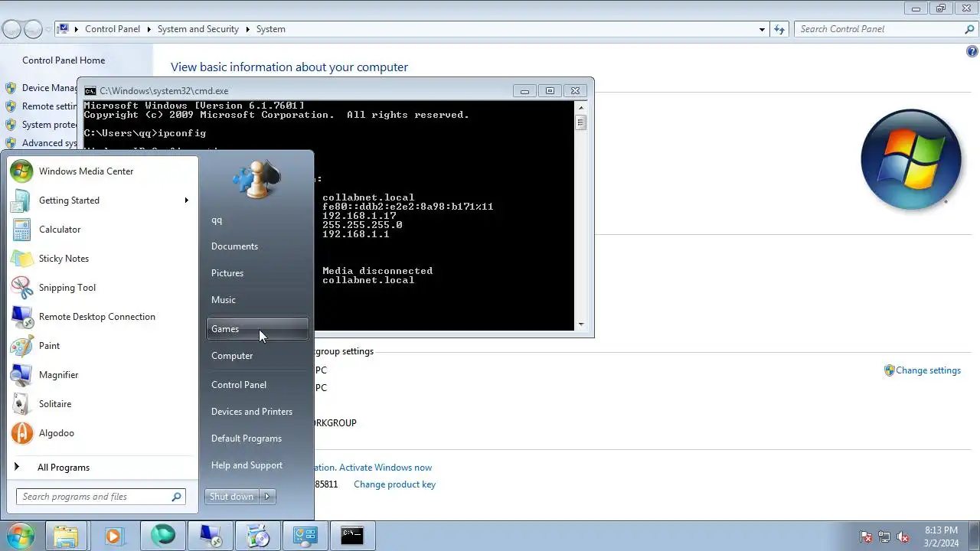The image size is (980, 551).
Task: Go to Control Panel Home
Action: pyautogui.click(x=64, y=60)
